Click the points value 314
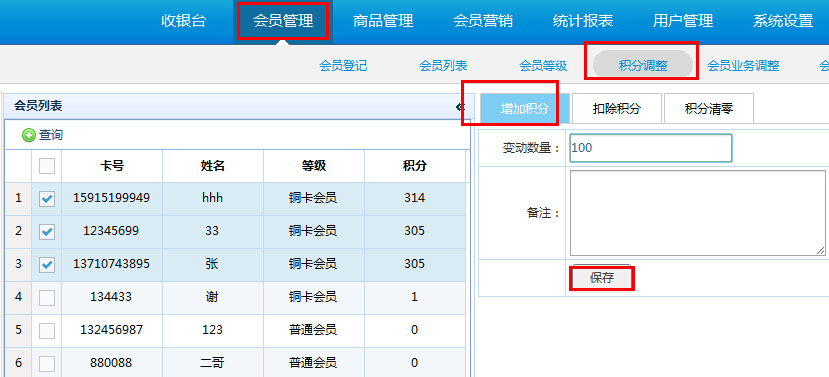Viewport: 829px width, 377px height. [414, 198]
